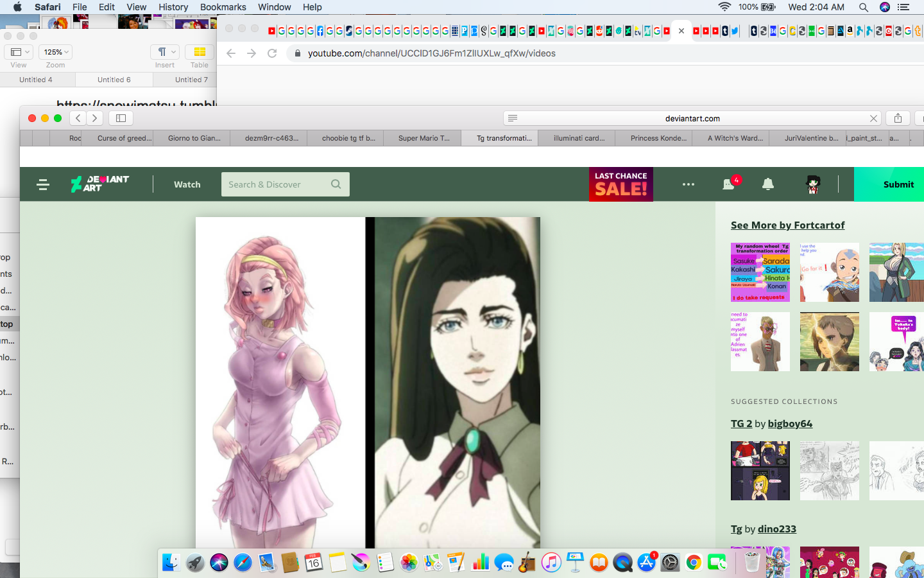Click the Last Chance Sale banner
Viewport: 924px width, 578px height.
[621, 184]
